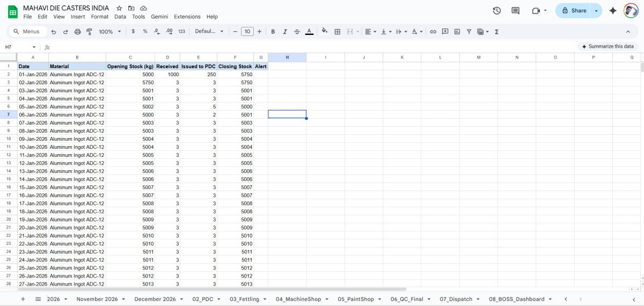
Task: Open the fill color picker
Action: pos(324,32)
